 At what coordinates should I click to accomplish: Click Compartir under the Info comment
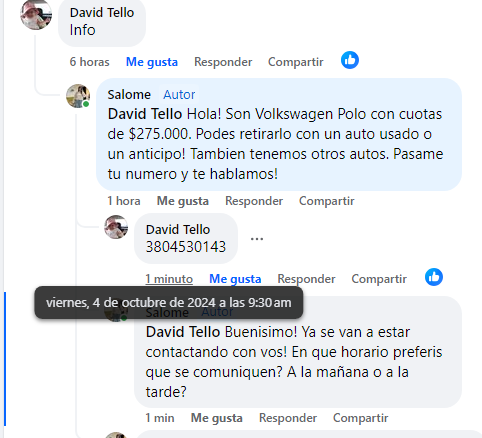(296, 62)
